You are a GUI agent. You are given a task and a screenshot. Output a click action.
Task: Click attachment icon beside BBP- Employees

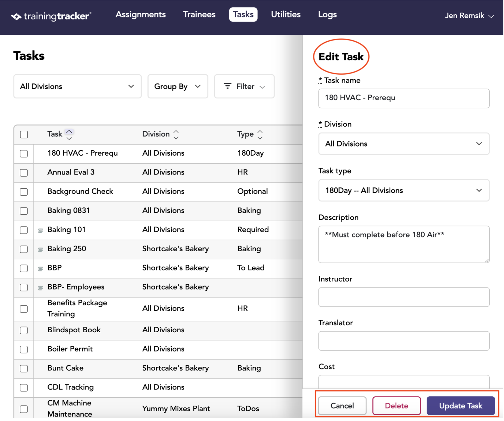point(40,288)
